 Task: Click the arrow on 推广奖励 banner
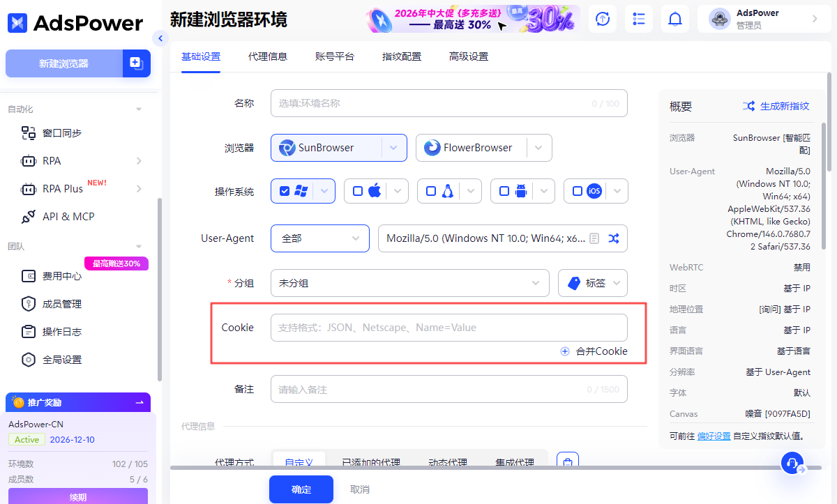point(139,402)
